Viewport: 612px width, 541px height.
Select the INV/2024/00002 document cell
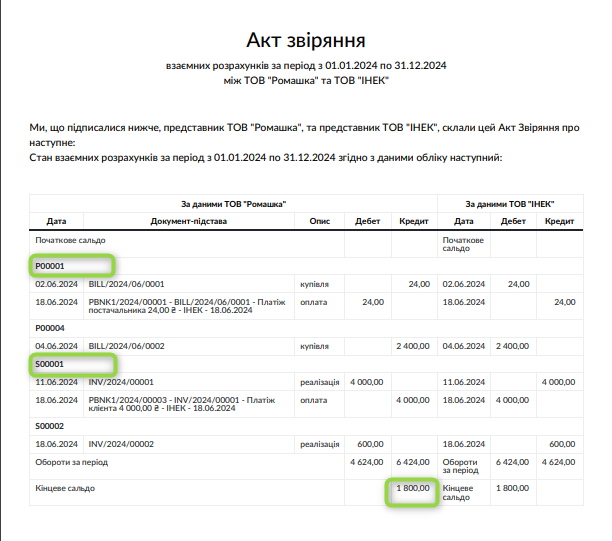[x=121, y=443]
